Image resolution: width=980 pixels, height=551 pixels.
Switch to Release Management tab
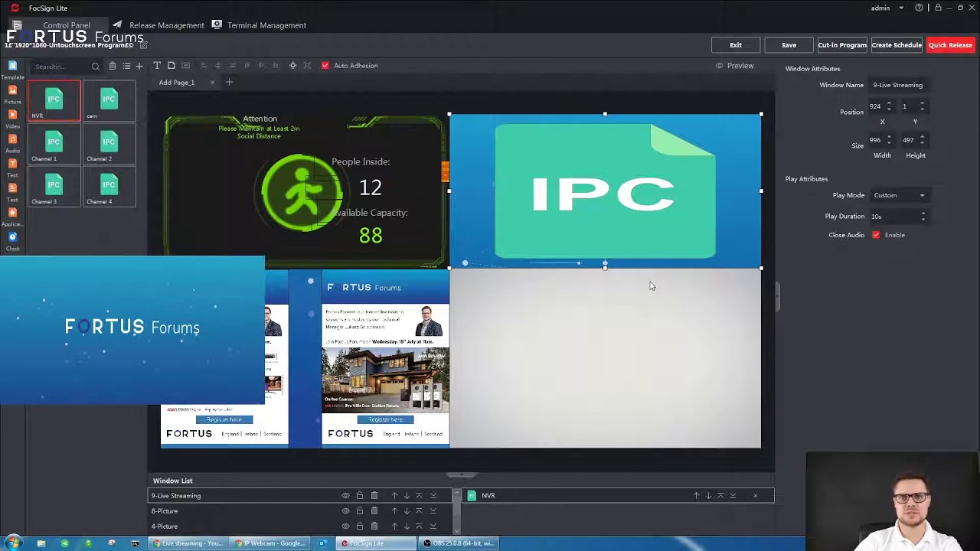coord(158,25)
